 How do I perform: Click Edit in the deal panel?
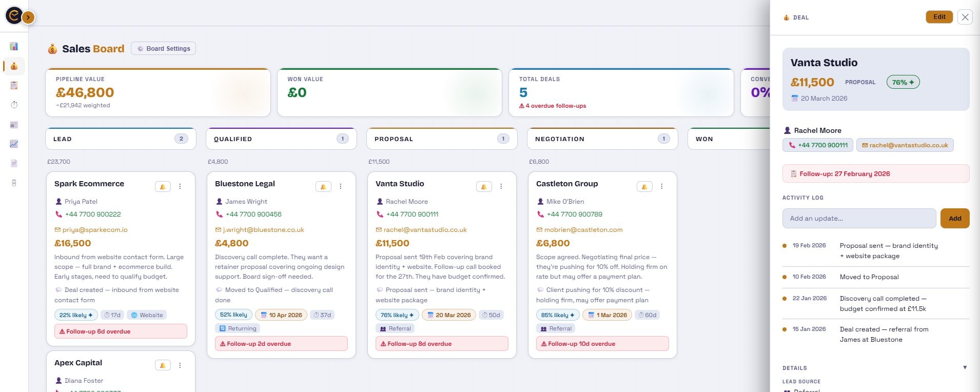939,17
